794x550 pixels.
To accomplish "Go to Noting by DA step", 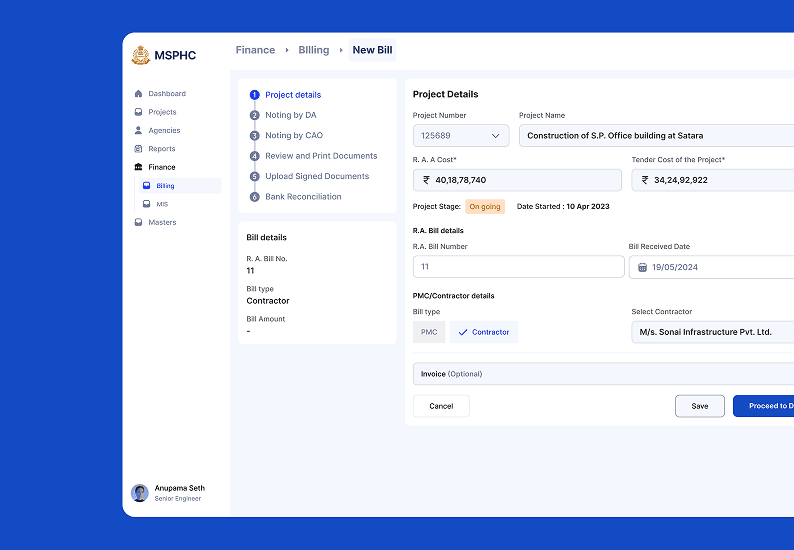I will point(290,115).
